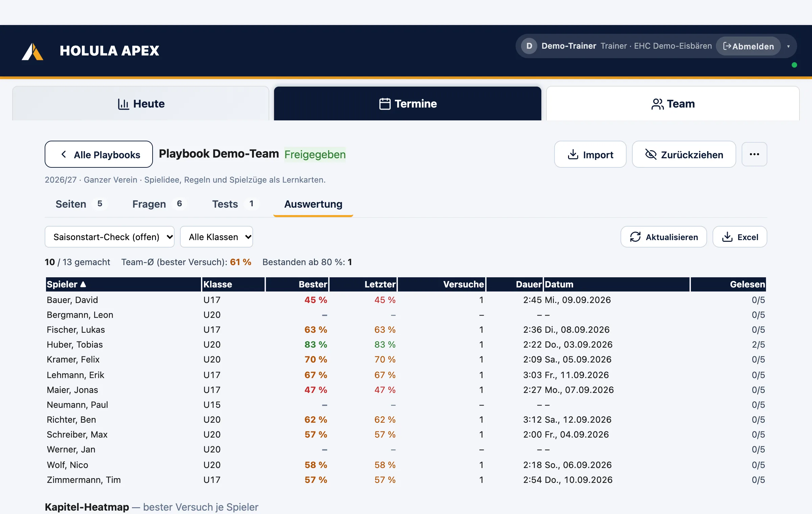Click date Sa., 12.09.2026 for Richter

[578, 420]
